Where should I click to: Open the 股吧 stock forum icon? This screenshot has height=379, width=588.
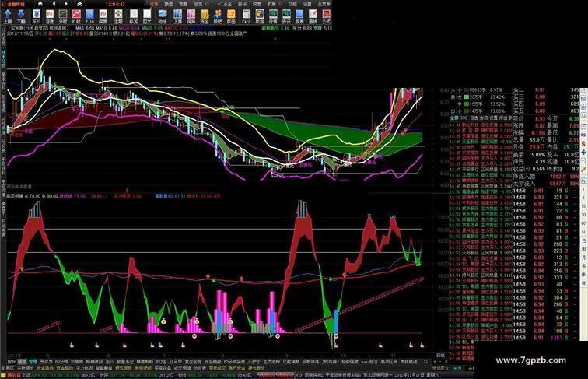point(218,15)
